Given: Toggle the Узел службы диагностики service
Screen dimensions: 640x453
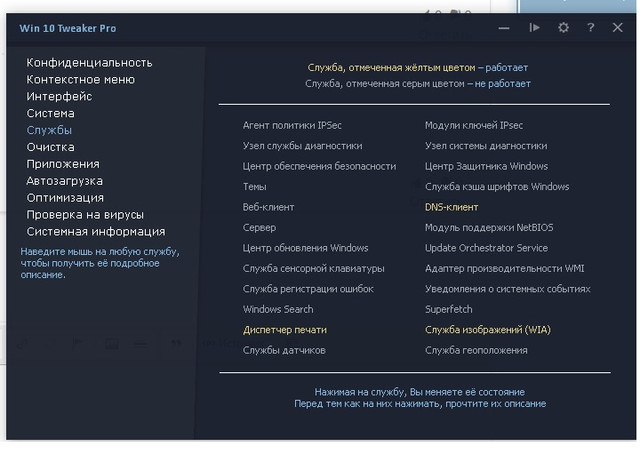Looking at the screenshot, I should coord(302,146).
